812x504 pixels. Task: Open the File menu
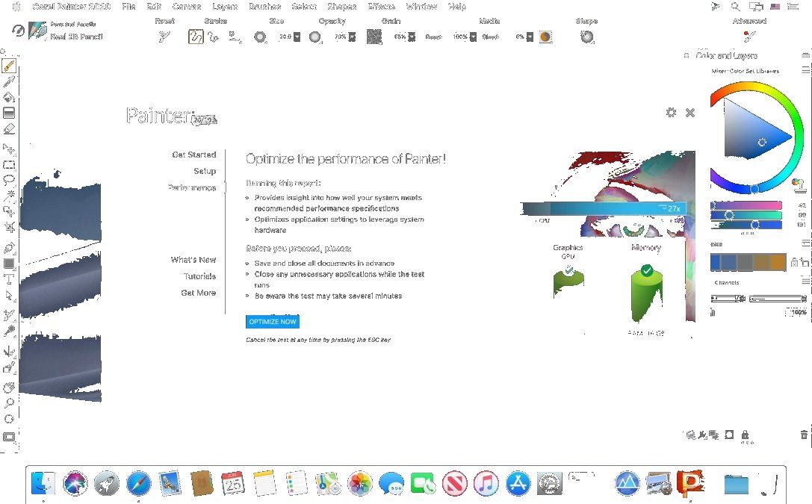pyautogui.click(x=129, y=6)
